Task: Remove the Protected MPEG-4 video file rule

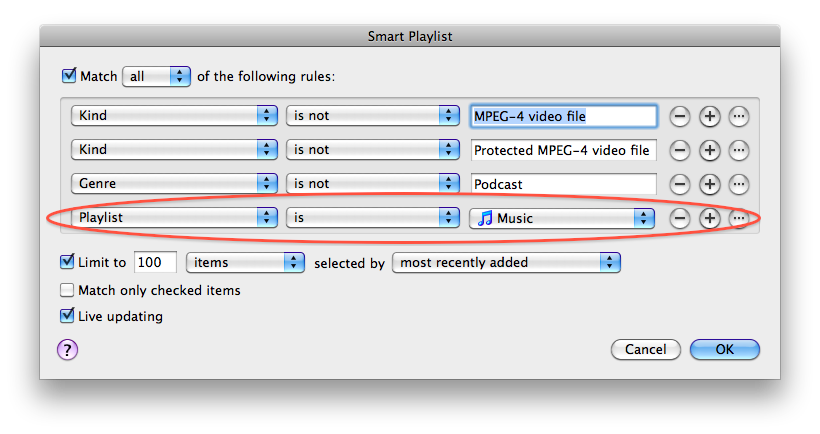Action: click(680, 150)
